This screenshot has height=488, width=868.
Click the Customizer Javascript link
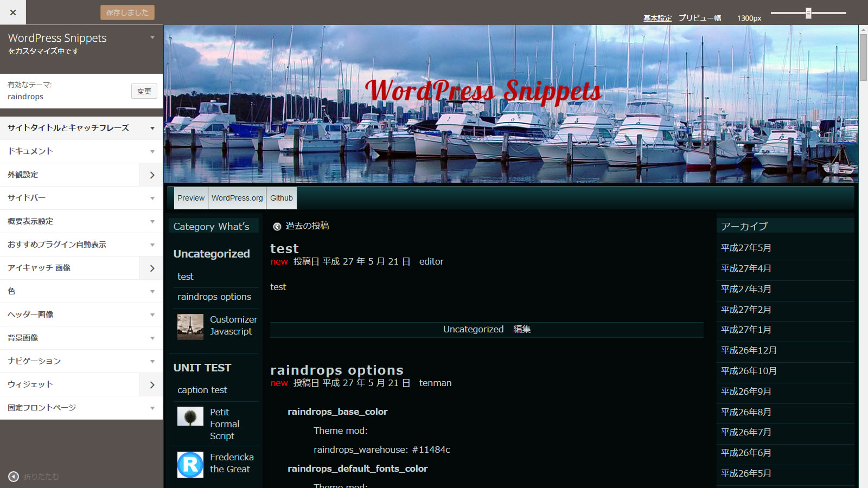(x=234, y=325)
